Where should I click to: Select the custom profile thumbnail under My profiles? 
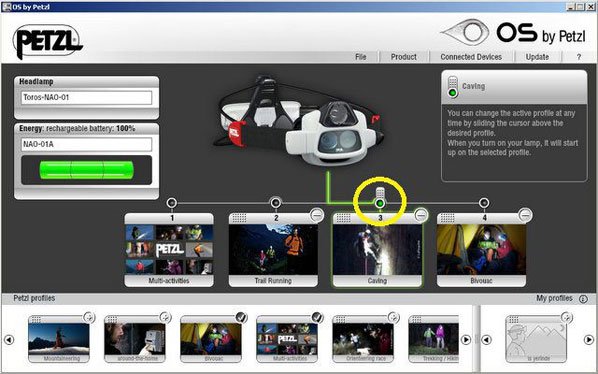[536, 339]
